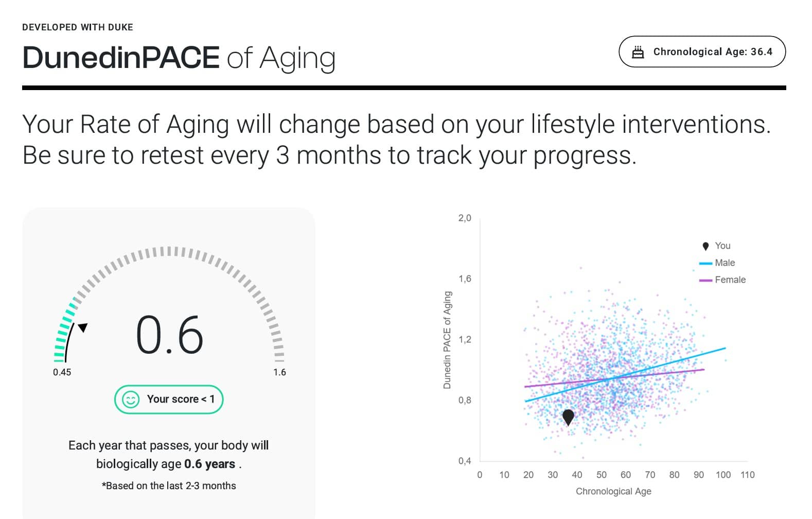Click the 0.45 gauge minimum label
This screenshot has width=812, height=519.
click(62, 372)
